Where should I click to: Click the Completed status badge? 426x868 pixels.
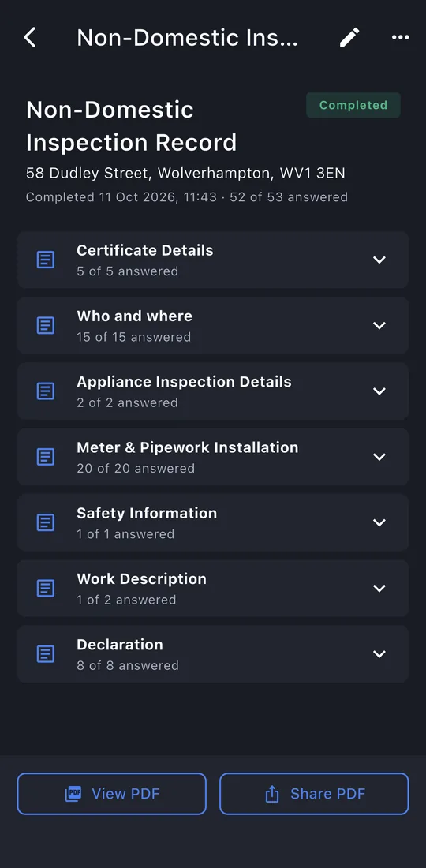pos(353,105)
